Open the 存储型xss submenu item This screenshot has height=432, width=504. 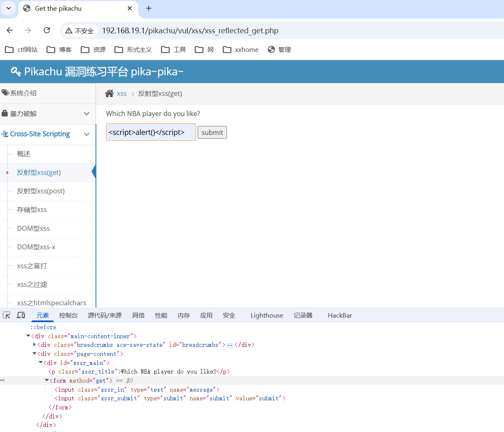(x=32, y=210)
